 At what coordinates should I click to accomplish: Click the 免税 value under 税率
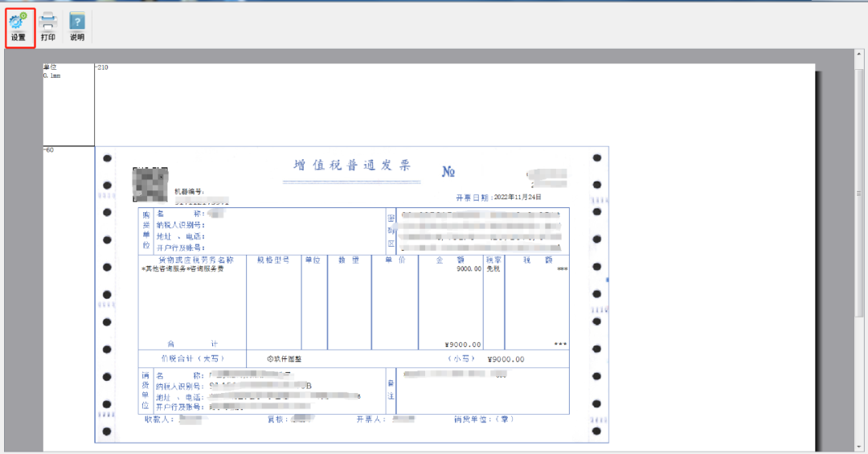(x=493, y=268)
